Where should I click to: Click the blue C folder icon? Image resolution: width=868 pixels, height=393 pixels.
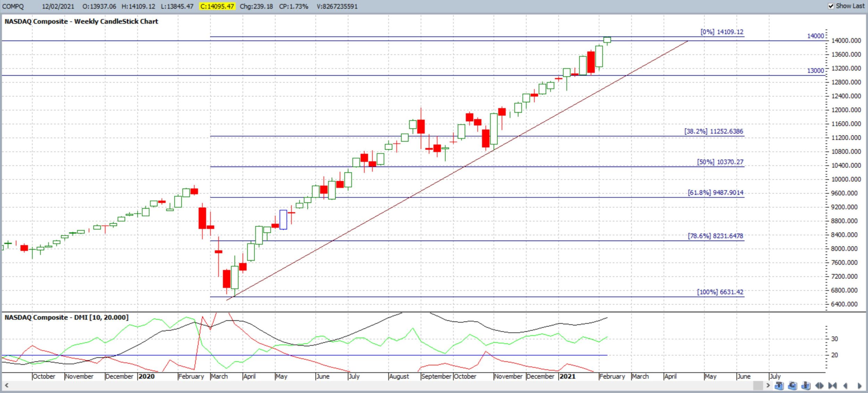tap(792, 386)
